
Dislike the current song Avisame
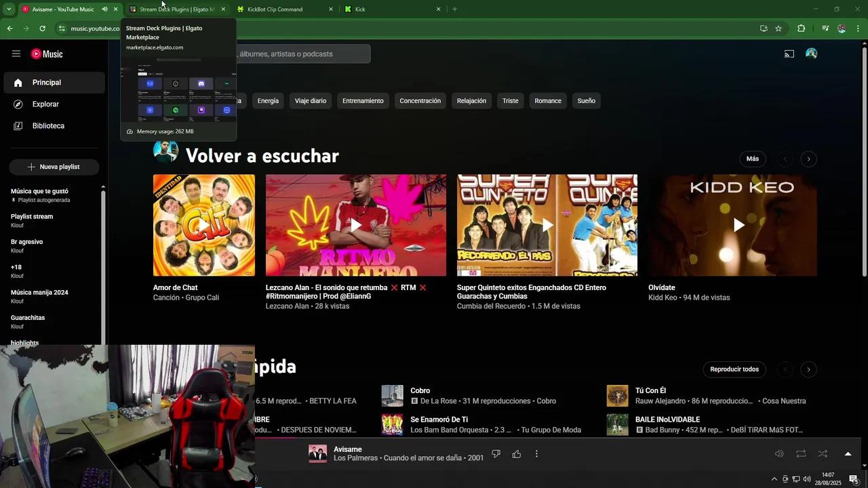pyautogui.click(x=496, y=454)
